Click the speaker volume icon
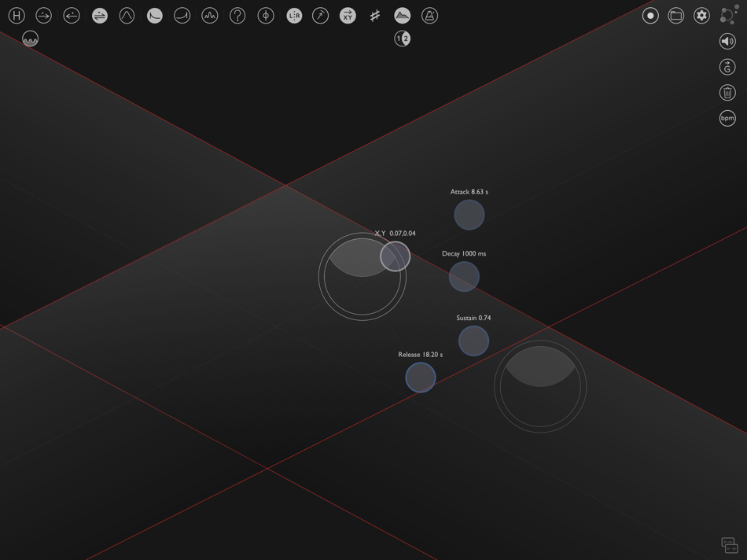Viewport: 747px width, 560px height. [x=727, y=42]
